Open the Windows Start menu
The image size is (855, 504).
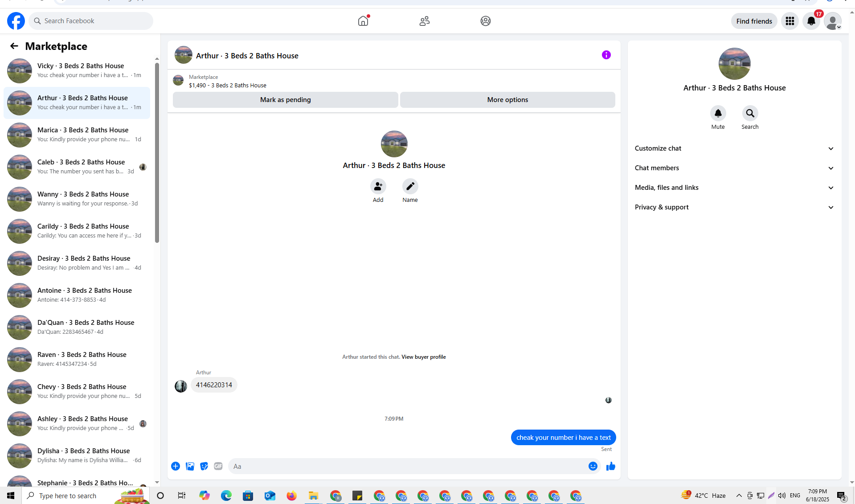click(11, 496)
